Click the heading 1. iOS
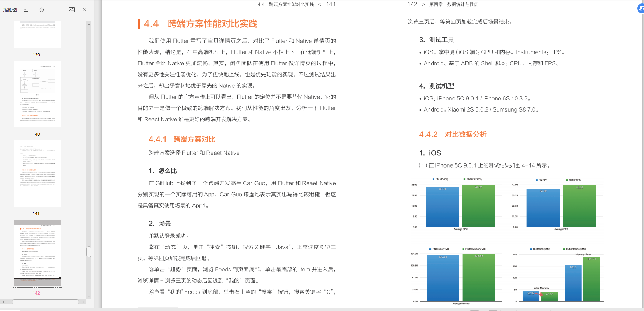644x311 pixels. (x=430, y=153)
